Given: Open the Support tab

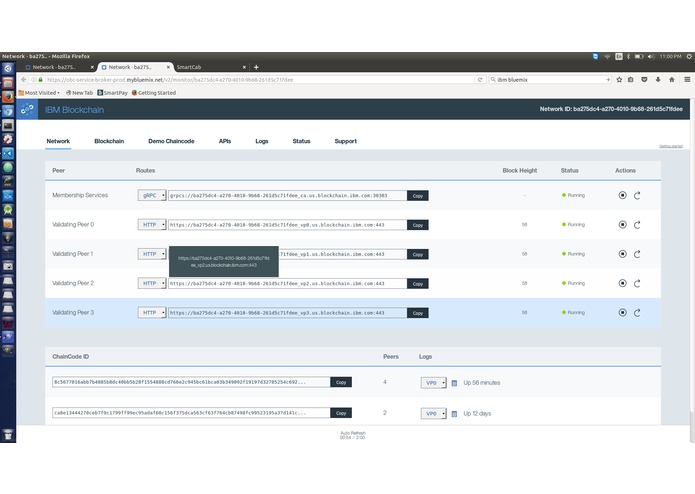Looking at the screenshot, I should point(346,141).
